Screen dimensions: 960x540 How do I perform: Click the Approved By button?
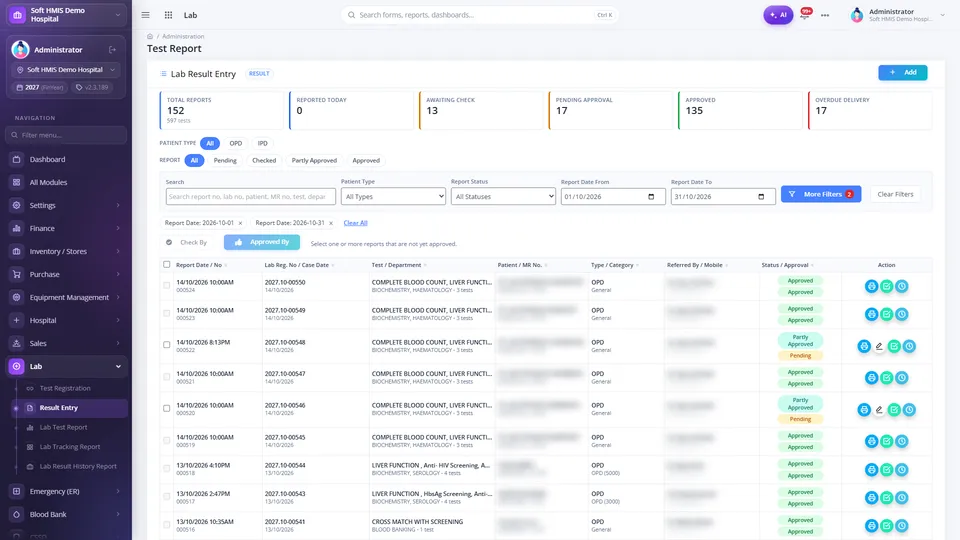(x=262, y=242)
